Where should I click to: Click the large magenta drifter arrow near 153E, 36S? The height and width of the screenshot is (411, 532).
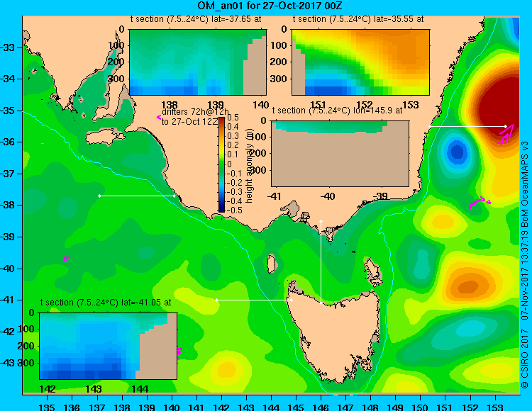point(506,135)
